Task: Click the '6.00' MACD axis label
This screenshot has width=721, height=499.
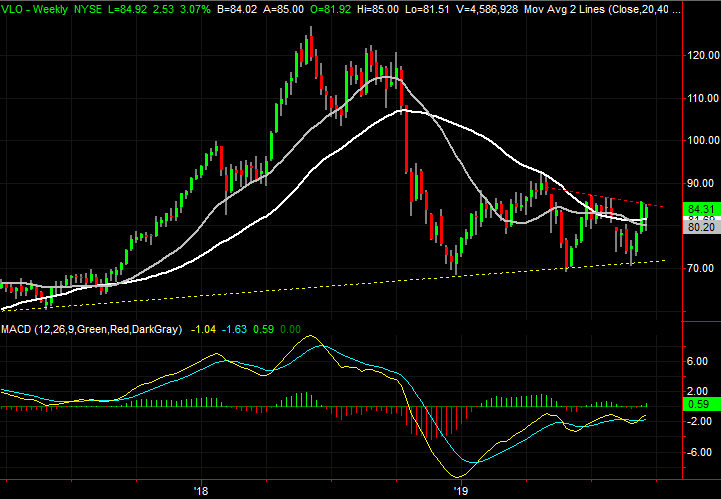Action: (x=698, y=362)
